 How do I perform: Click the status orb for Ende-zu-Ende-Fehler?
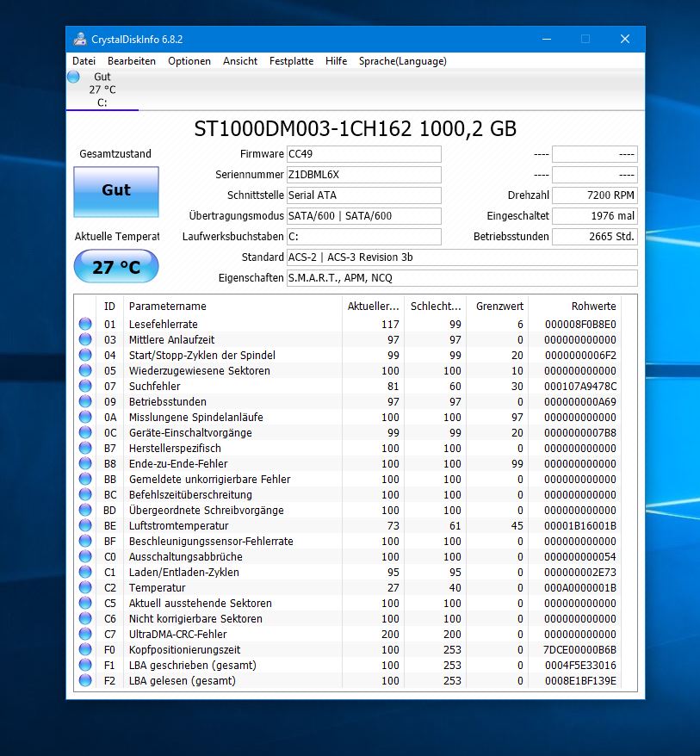coord(85,463)
